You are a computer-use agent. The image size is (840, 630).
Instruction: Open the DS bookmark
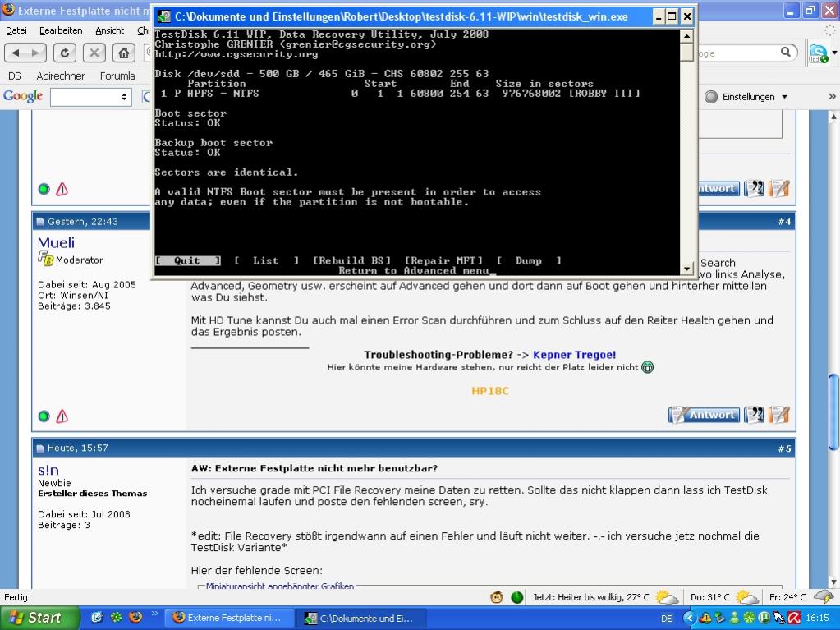[x=15, y=76]
